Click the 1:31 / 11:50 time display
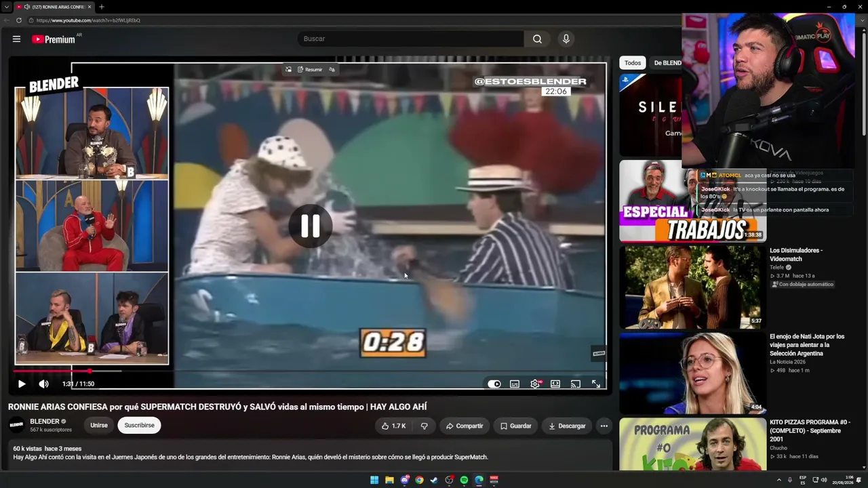This screenshot has width=868, height=488. [78, 384]
